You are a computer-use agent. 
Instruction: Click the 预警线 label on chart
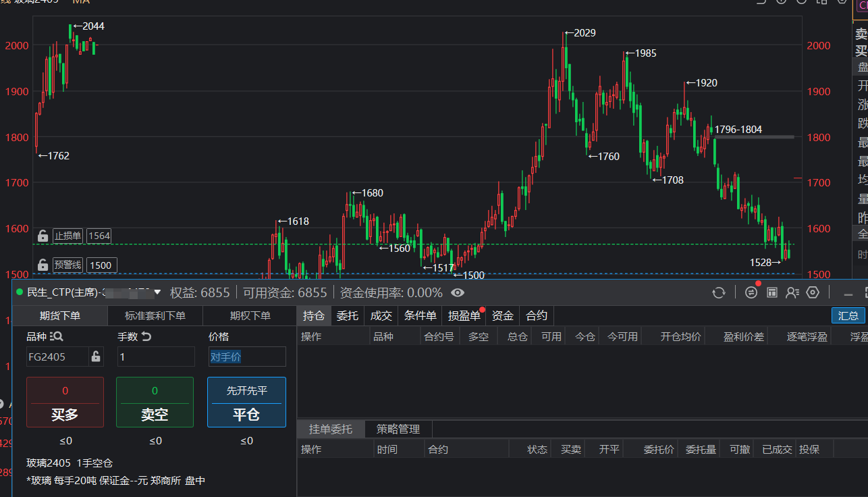(x=68, y=265)
